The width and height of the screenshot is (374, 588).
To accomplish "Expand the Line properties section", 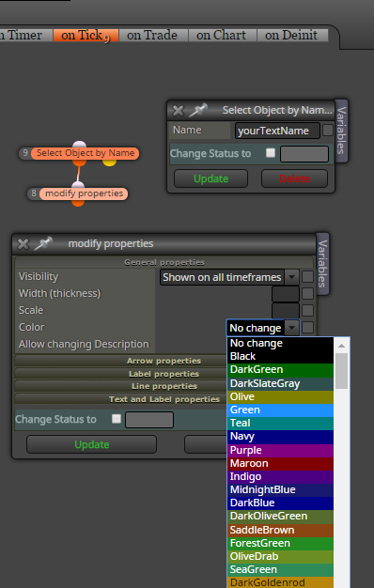I will pos(164,386).
